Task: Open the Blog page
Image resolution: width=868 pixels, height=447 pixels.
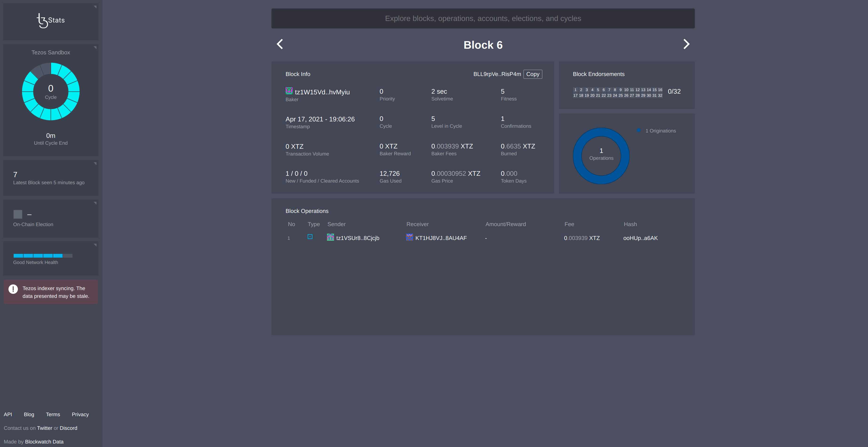Action: point(29,414)
